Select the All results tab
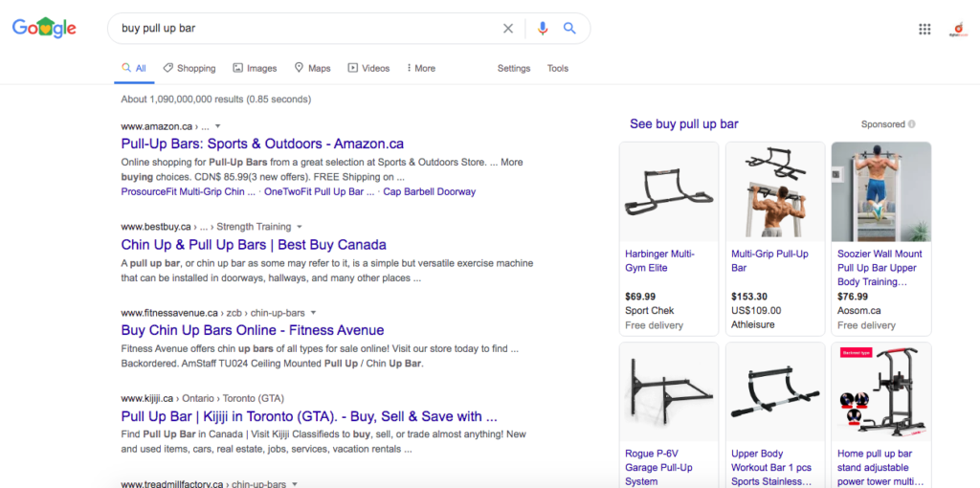Viewport: 980px width, 488px height. click(x=134, y=68)
